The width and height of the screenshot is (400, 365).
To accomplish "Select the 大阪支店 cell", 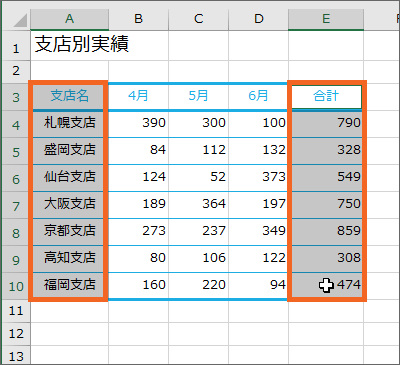I will pyautogui.click(x=69, y=205).
